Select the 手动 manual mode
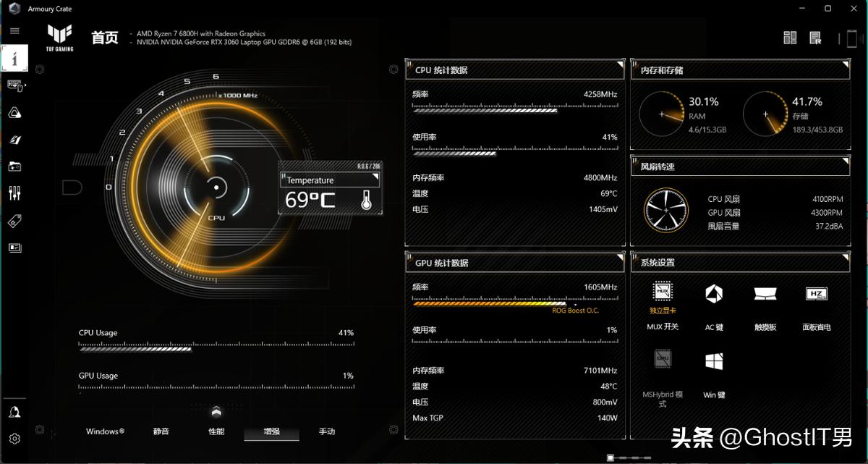This screenshot has width=868, height=464. tap(327, 431)
